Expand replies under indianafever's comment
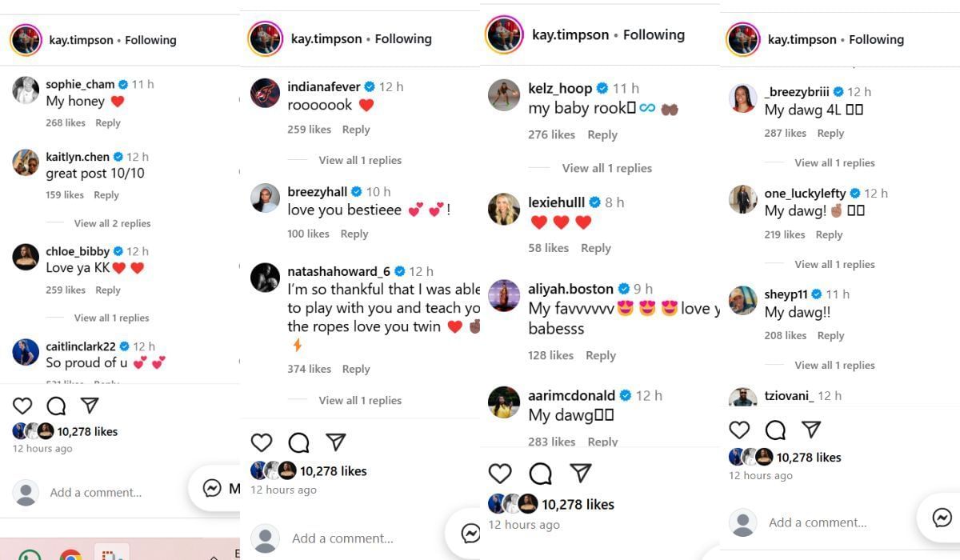The image size is (960, 560). pos(360,160)
